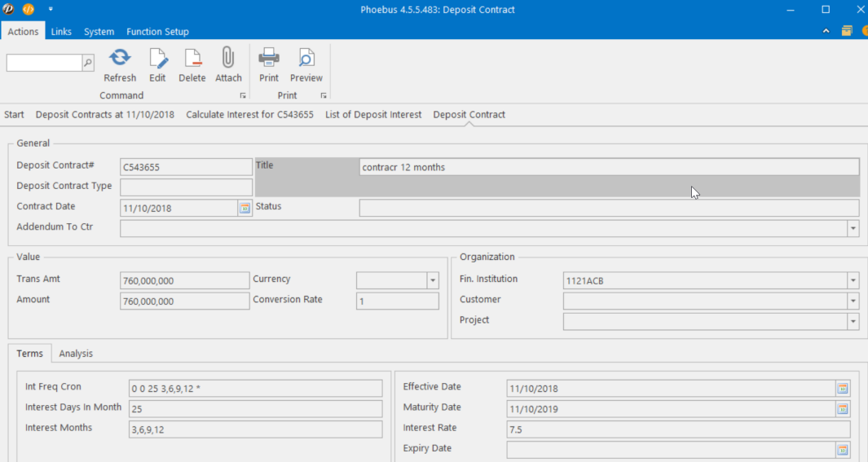Open the Links ribbon tab
The height and width of the screenshot is (462, 868).
(x=61, y=32)
